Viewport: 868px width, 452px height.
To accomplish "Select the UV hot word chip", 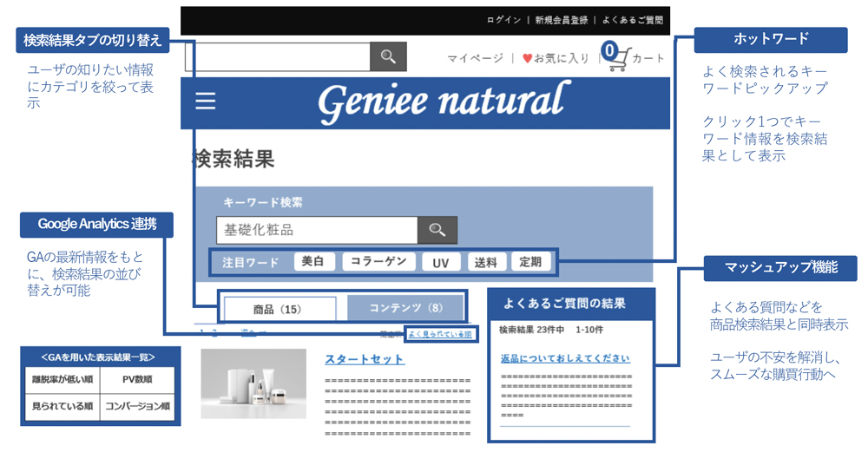I will point(441,262).
